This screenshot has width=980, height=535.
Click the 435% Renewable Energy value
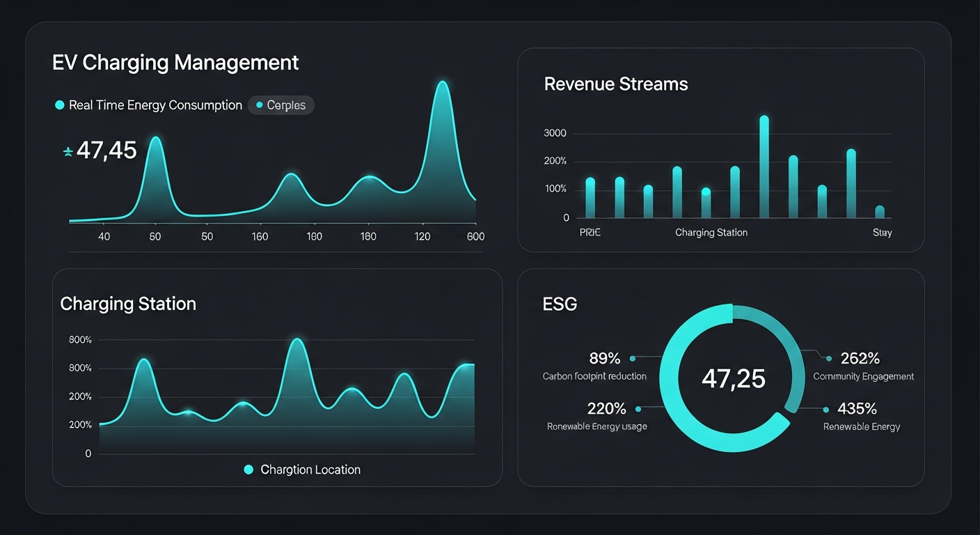(857, 409)
